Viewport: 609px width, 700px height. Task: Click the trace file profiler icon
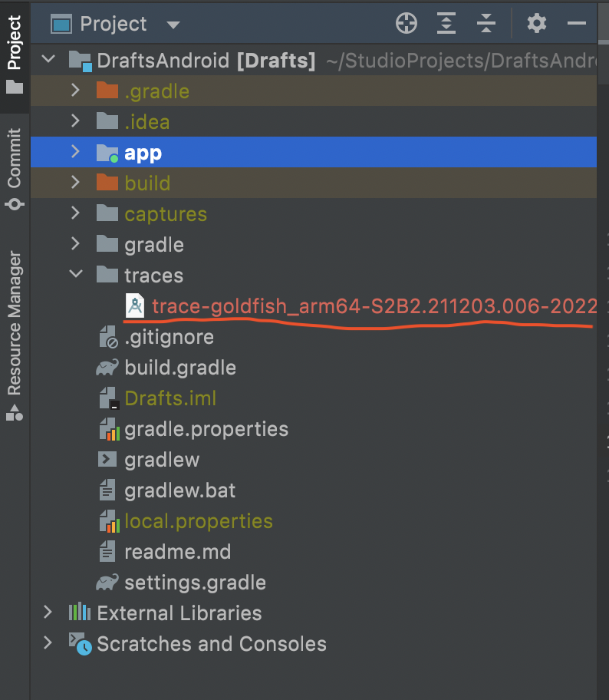(135, 306)
